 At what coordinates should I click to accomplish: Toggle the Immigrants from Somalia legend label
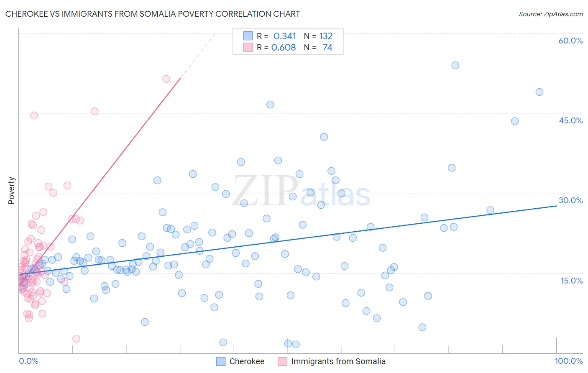[338, 361]
